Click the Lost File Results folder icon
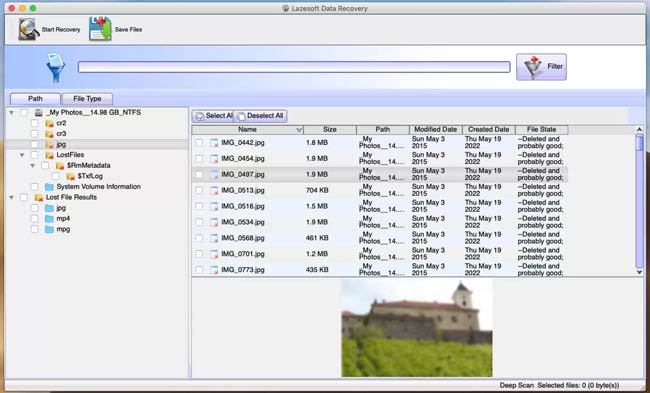This screenshot has width=650, height=393. coord(39,197)
